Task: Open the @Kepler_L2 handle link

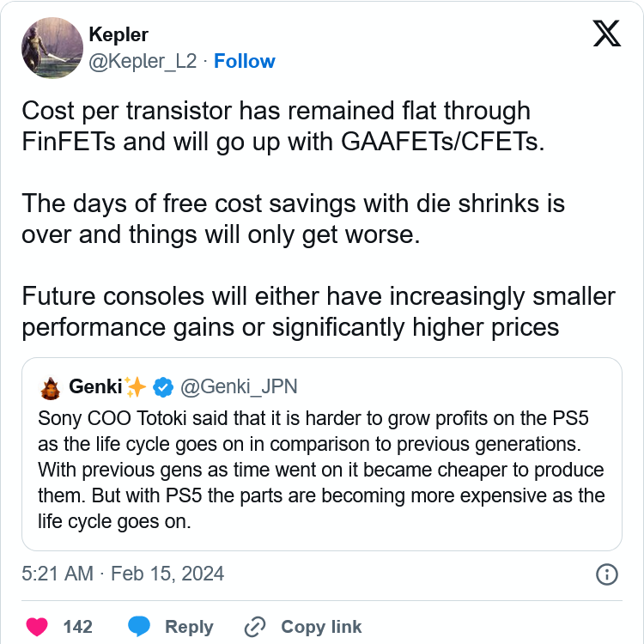Action: coord(143,61)
